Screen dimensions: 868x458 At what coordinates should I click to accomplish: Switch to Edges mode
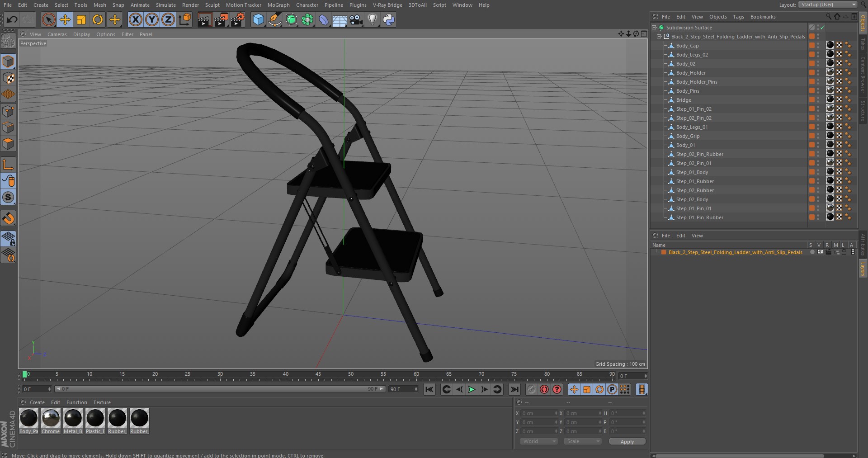8,127
